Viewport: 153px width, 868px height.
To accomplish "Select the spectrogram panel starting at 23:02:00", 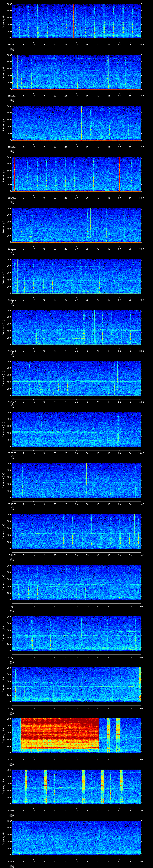I will click(77, 72).
